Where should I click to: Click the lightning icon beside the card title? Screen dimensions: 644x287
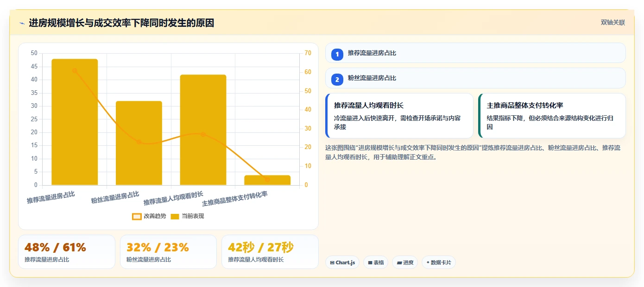point(22,23)
